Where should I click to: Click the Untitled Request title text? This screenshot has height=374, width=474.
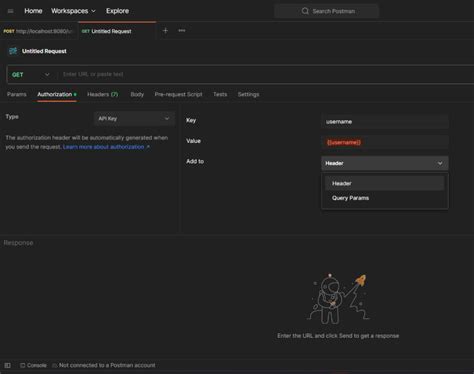44,51
